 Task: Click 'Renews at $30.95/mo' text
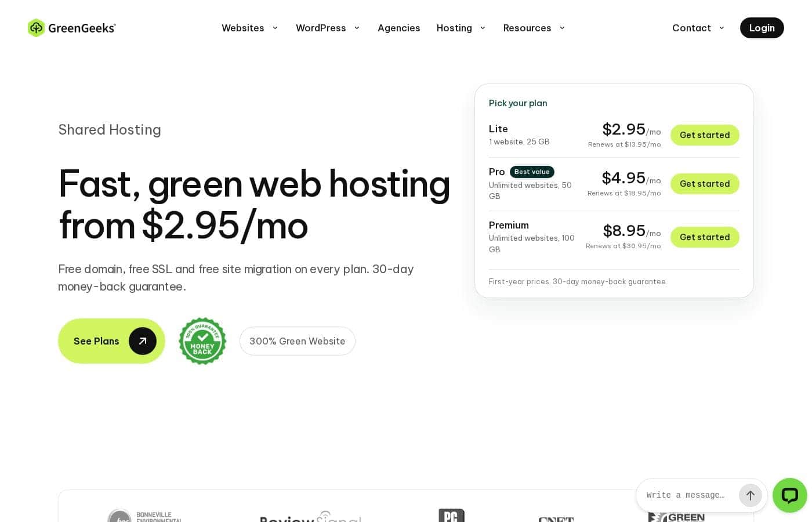(x=623, y=246)
